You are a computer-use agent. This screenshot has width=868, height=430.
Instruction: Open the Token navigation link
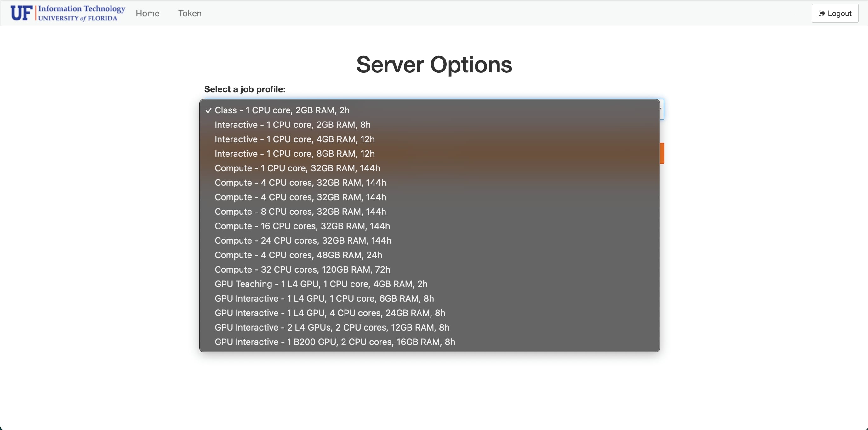(x=190, y=13)
